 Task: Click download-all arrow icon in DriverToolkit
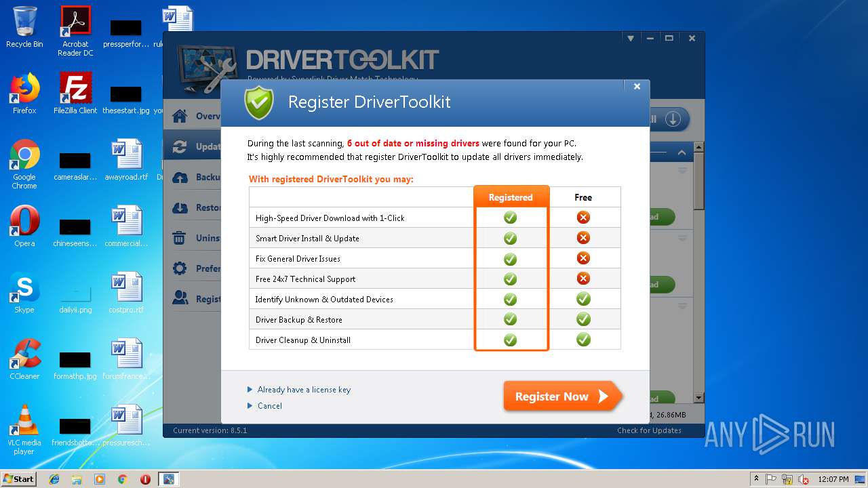[x=672, y=119]
